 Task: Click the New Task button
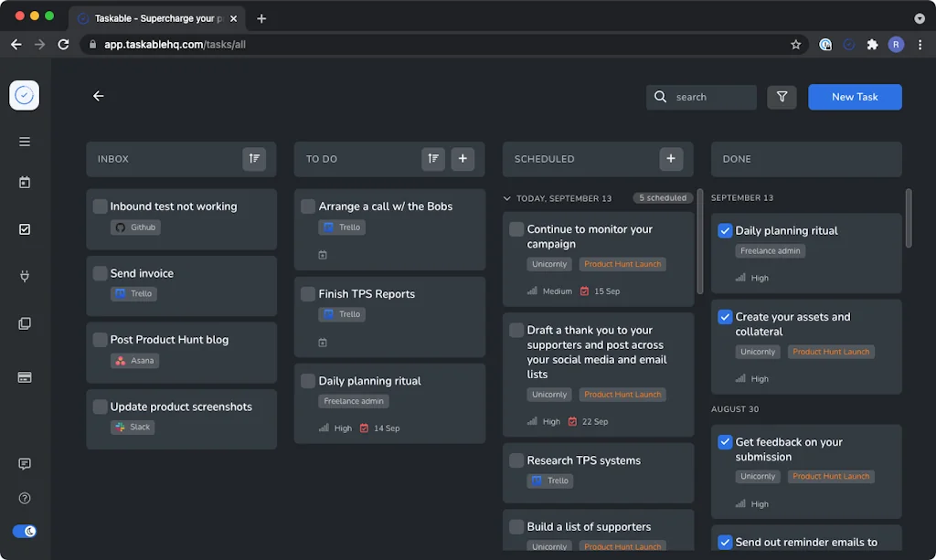[x=855, y=96]
